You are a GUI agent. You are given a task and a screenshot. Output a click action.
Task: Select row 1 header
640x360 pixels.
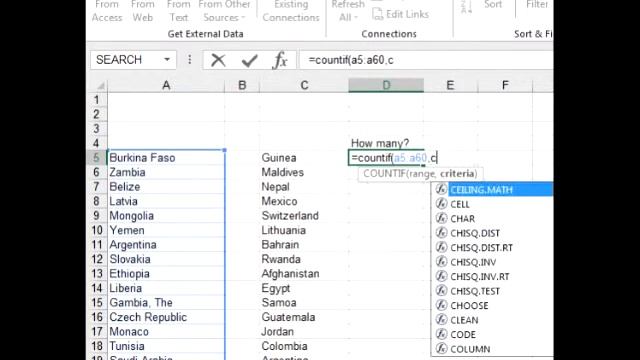pos(97,100)
